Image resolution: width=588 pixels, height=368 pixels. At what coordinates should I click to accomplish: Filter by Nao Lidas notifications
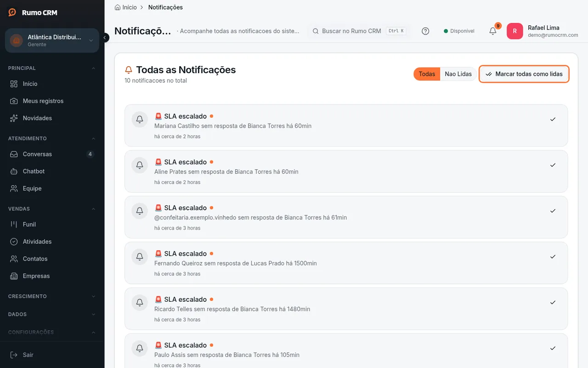(x=458, y=74)
